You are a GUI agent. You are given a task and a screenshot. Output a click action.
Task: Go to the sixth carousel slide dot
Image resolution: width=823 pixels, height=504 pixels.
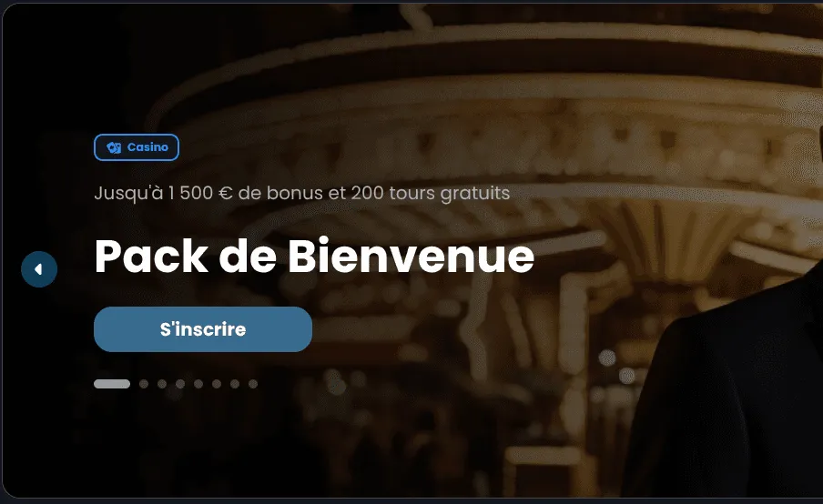click(217, 384)
